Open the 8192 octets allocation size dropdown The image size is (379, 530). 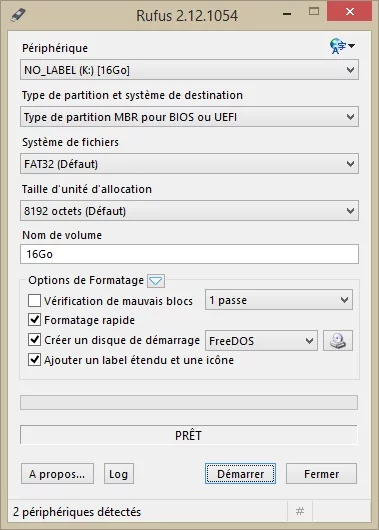pyautogui.click(x=189, y=211)
